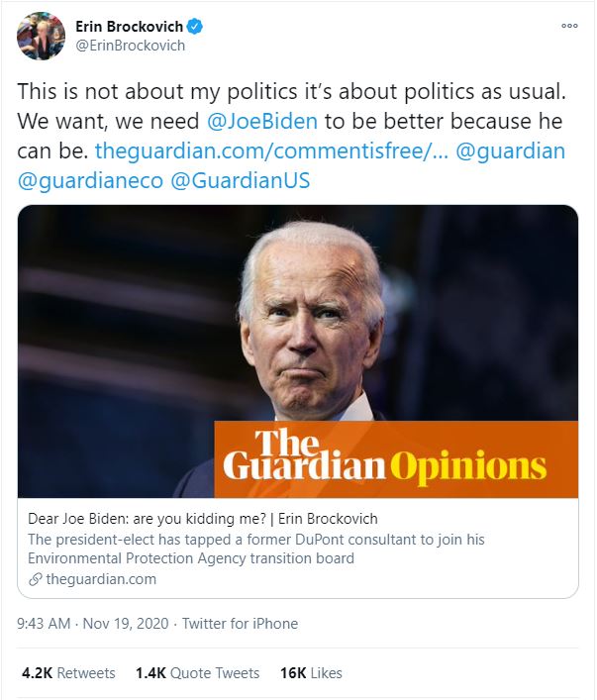Click the blue verified badge
The height and width of the screenshot is (700, 597).
(x=194, y=27)
